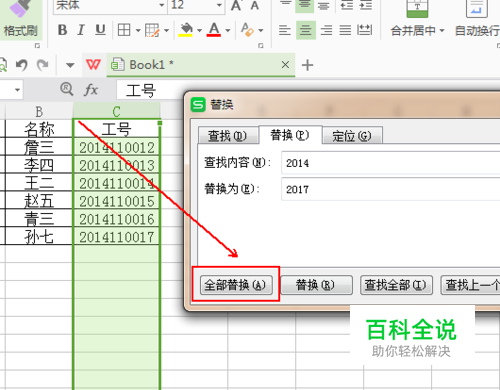
Task: Increase indent
Action: (366, 5)
